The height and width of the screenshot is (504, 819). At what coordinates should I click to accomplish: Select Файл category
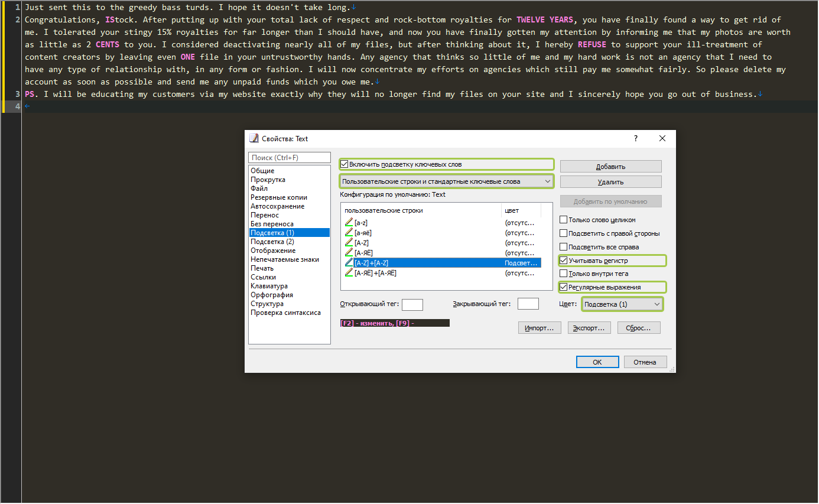click(x=289, y=188)
